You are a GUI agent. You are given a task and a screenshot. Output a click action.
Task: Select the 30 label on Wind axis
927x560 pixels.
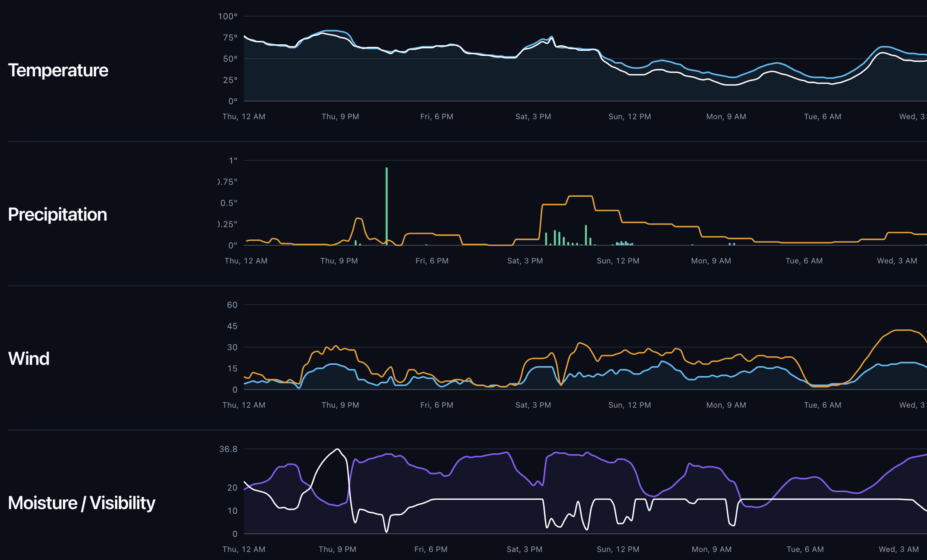pos(232,347)
